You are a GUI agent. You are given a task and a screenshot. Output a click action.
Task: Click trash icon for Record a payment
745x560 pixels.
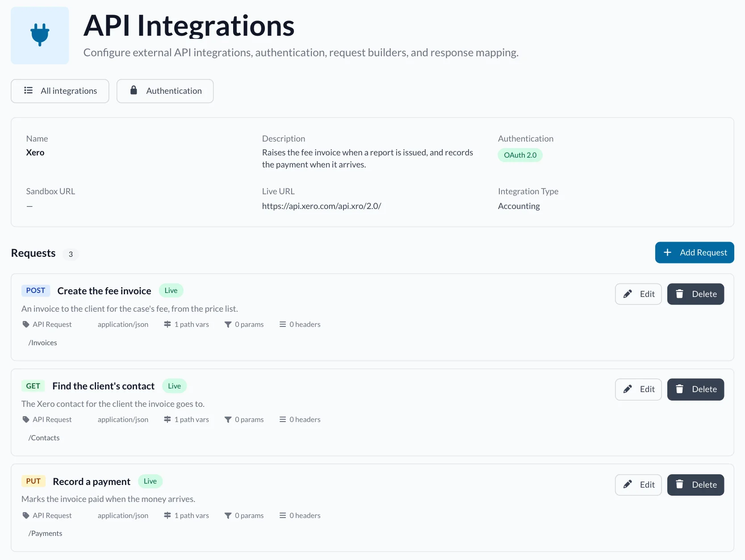pos(679,485)
